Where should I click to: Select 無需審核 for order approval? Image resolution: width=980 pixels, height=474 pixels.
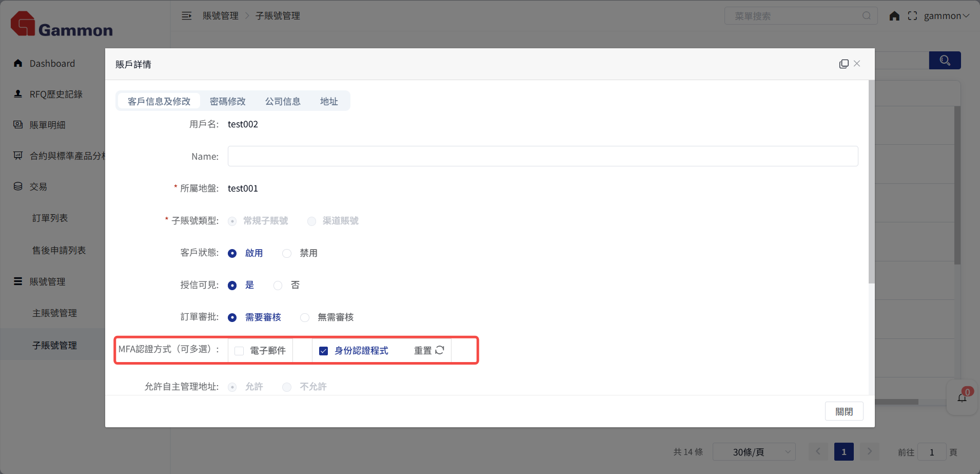(305, 317)
